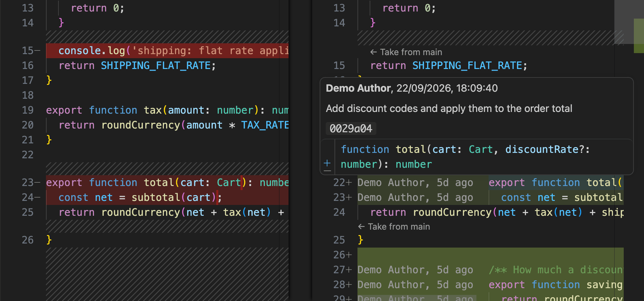Click 'export function total(' on right line 22+
Screen dimensions: 644x301
coord(555,183)
